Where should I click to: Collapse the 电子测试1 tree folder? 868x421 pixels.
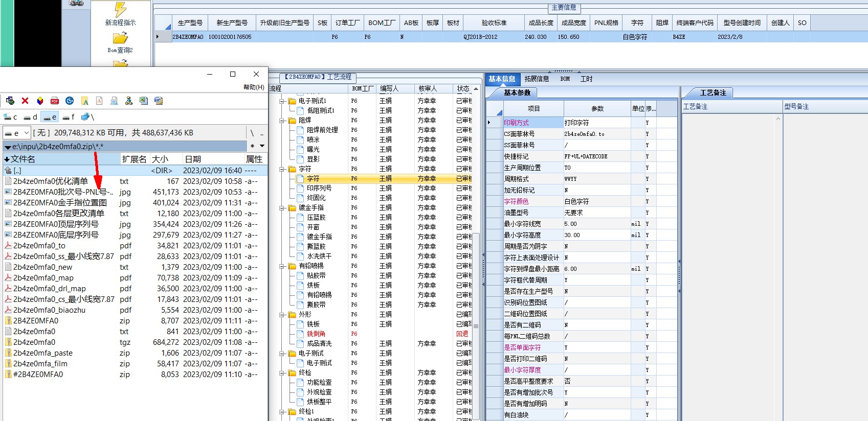(x=282, y=101)
